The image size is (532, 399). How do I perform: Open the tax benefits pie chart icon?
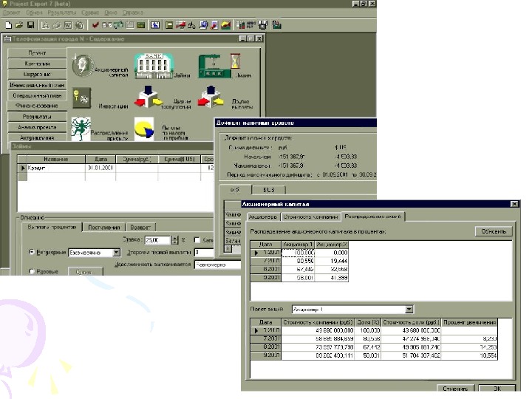point(144,129)
